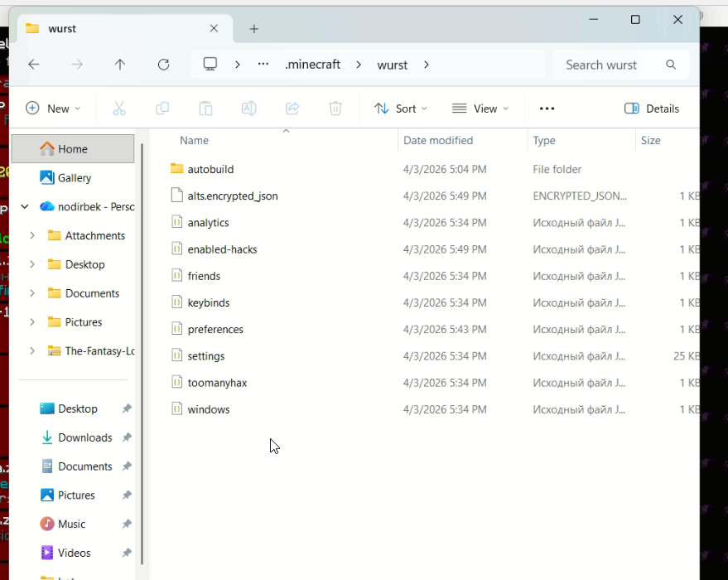Expand the The-Fantasy-Lo folder node
Viewport: 728px width, 580px height.
[32, 350]
